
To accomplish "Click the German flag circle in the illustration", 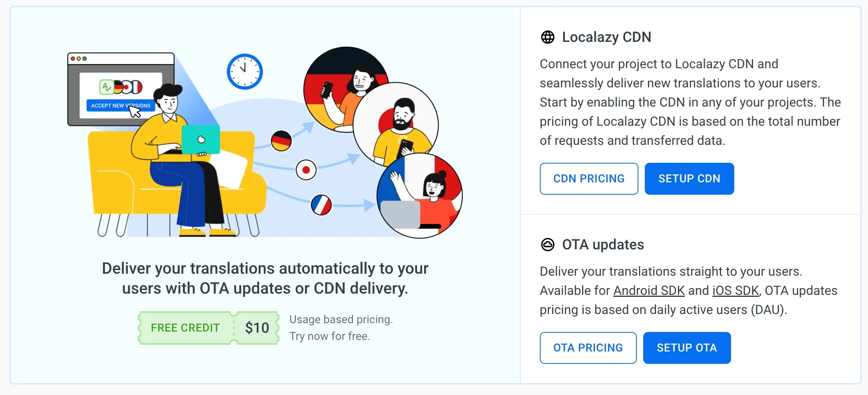I will [x=282, y=140].
